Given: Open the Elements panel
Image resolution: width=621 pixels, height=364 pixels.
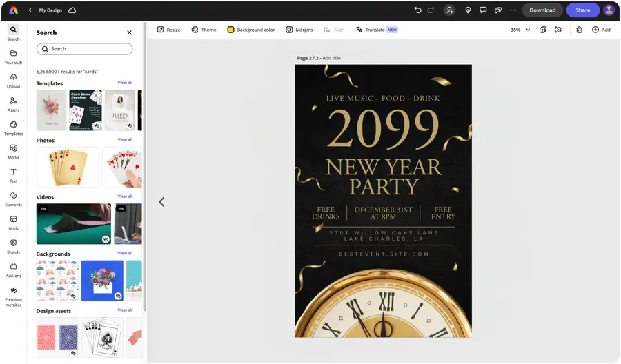Looking at the screenshot, I should pos(13,199).
